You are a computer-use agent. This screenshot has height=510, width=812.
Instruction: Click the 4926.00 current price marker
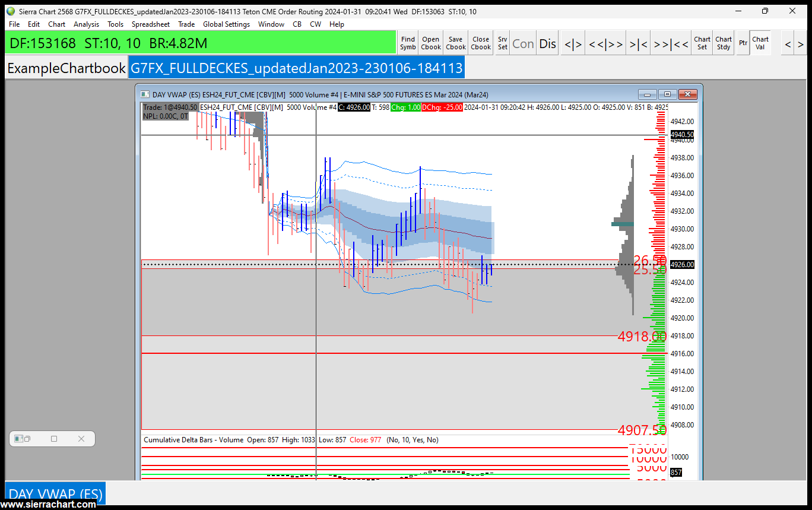[681, 265]
